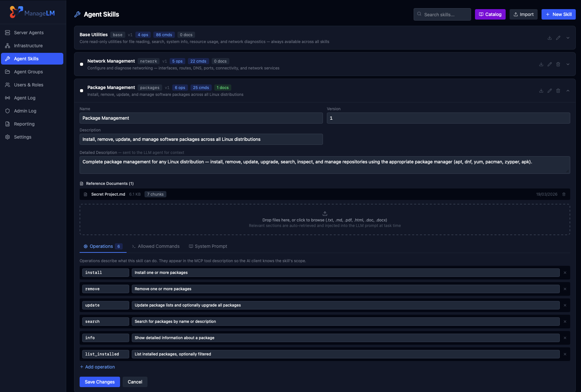Open Infrastructure in sidebar
This screenshot has width=581, height=392.
pos(32,46)
